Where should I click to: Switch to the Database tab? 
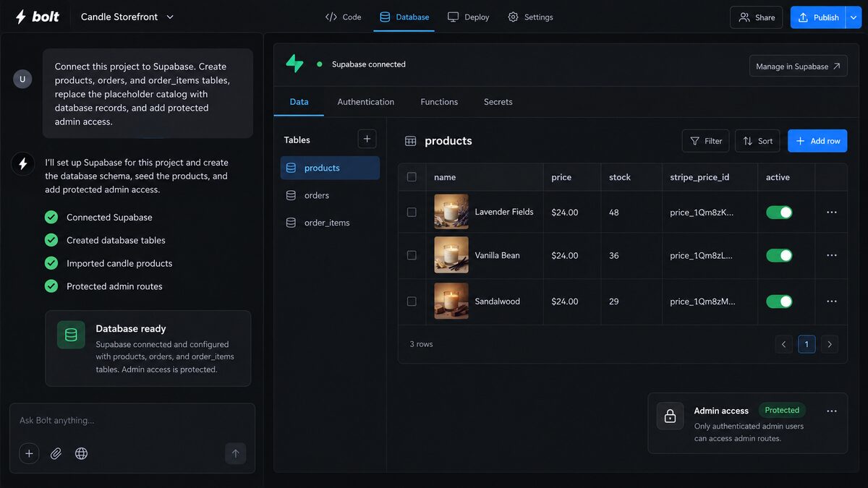404,17
